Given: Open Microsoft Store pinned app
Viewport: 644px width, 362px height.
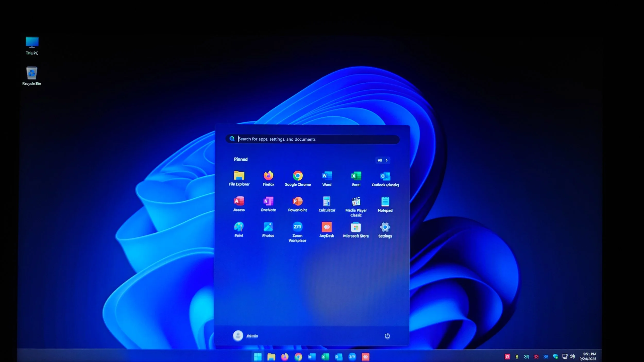Looking at the screenshot, I should (356, 228).
